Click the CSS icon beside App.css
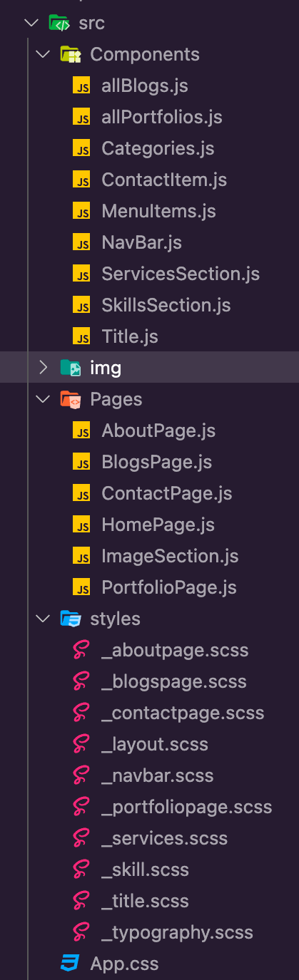299x980 pixels. 70,964
